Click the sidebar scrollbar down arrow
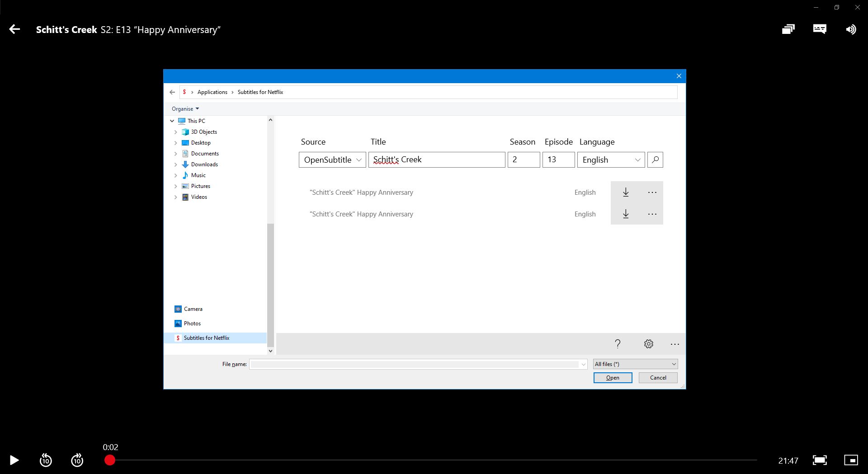The image size is (868, 474). [270, 351]
